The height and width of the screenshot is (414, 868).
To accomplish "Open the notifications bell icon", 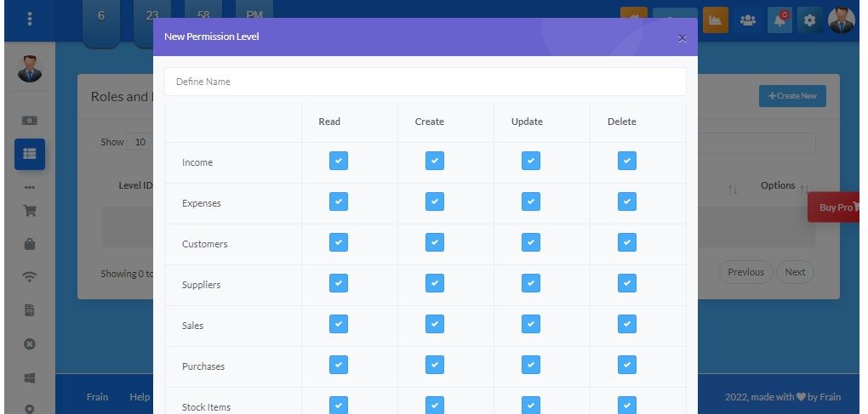I will click(x=779, y=20).
